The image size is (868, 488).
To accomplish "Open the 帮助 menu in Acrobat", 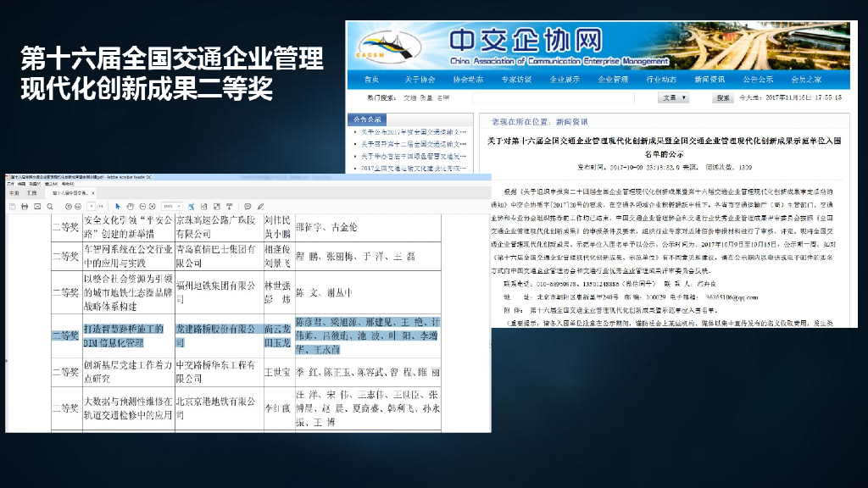I will [68, 184].
